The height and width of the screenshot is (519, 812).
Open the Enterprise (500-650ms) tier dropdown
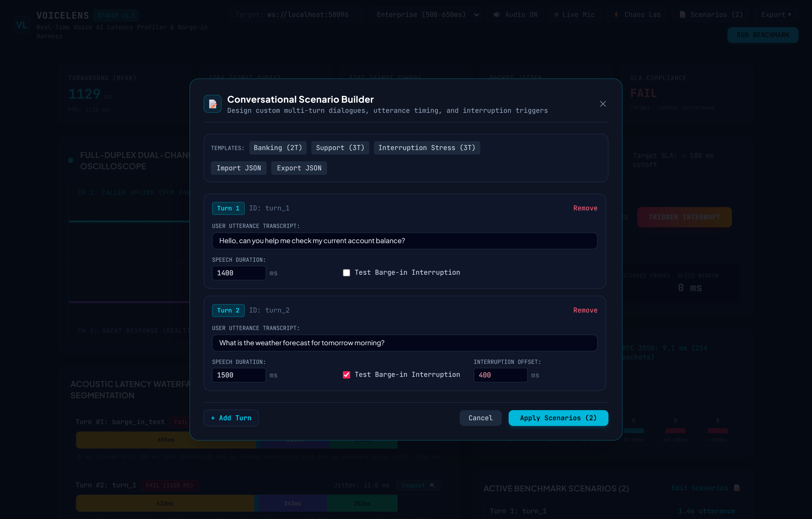425,15
